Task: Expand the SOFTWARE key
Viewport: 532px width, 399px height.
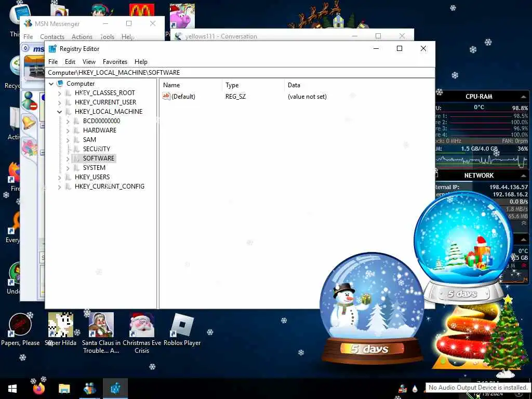Action: click(68, 158)
